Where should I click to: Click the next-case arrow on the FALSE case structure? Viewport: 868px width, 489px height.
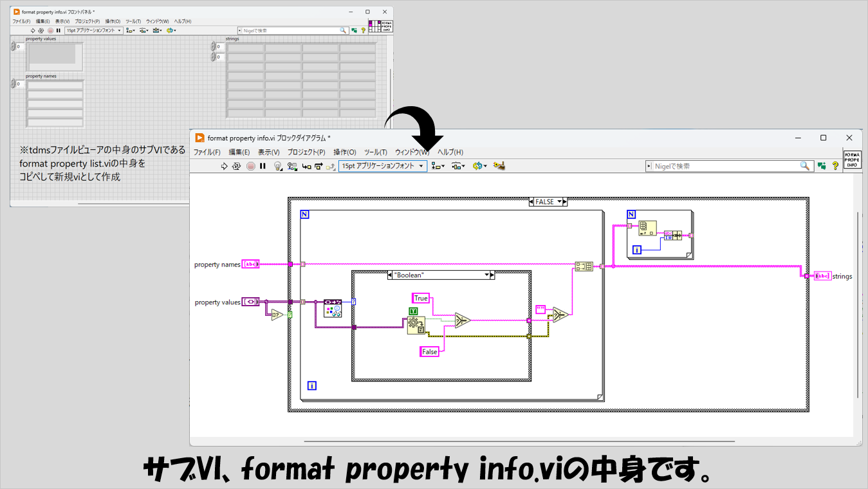coord(564,202)
